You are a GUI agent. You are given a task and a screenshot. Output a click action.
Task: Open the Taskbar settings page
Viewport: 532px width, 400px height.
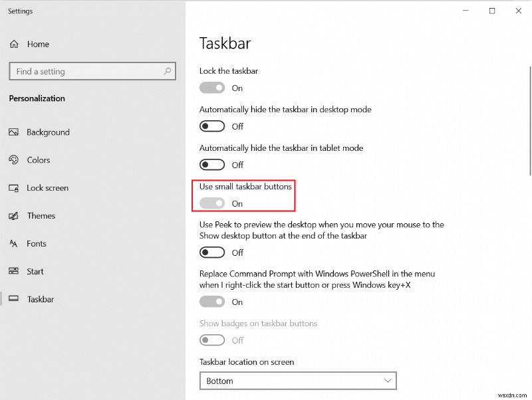(40, 299)
